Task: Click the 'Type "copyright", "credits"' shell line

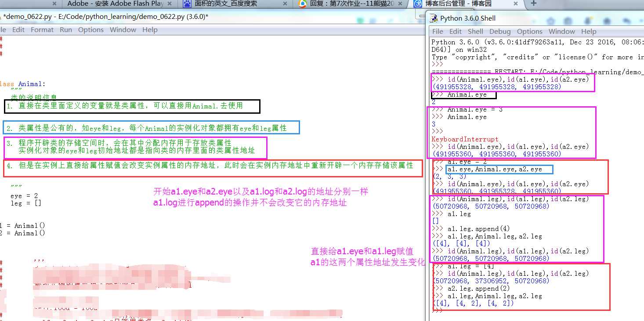Action: point(538,57)
